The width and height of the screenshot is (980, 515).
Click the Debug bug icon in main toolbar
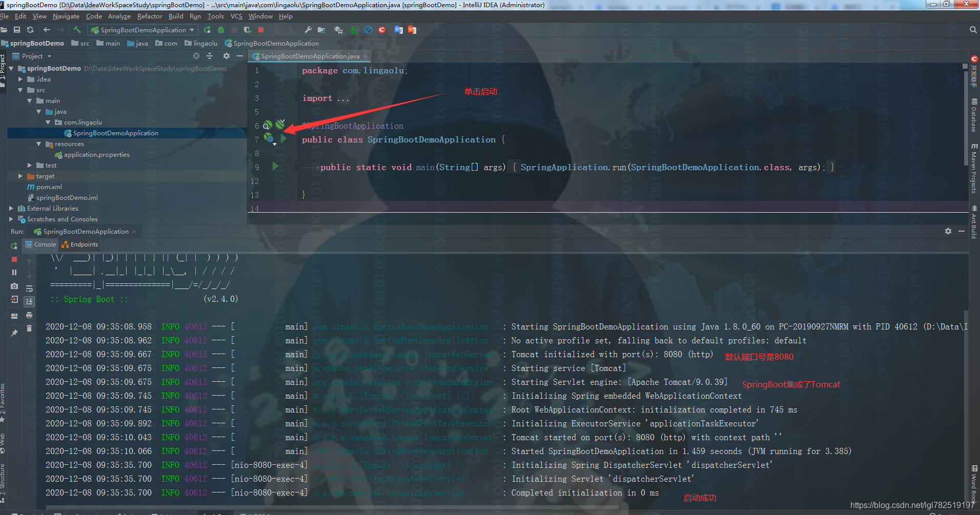(221, 30)
